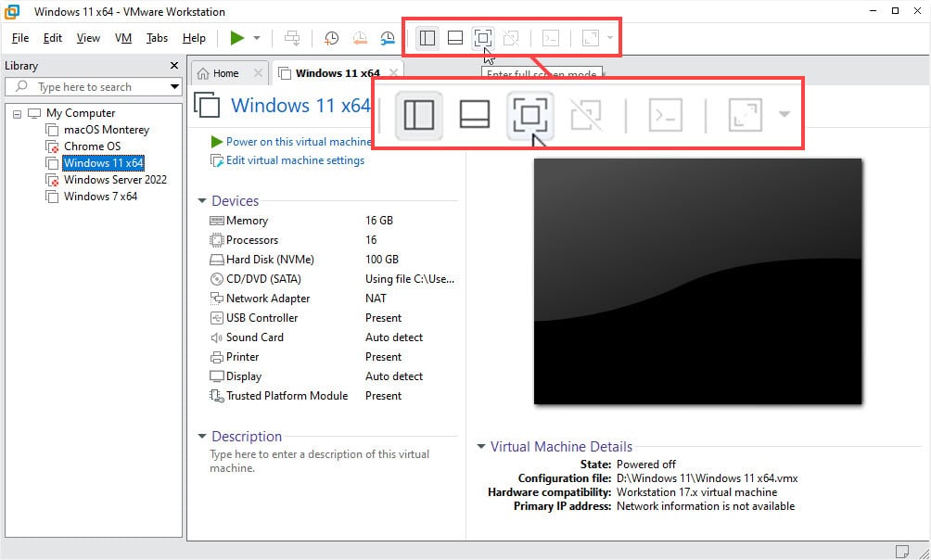Switch to the Windows 11 x64 tab
Screen dimensions: 931x560
(x=338, y=73)
